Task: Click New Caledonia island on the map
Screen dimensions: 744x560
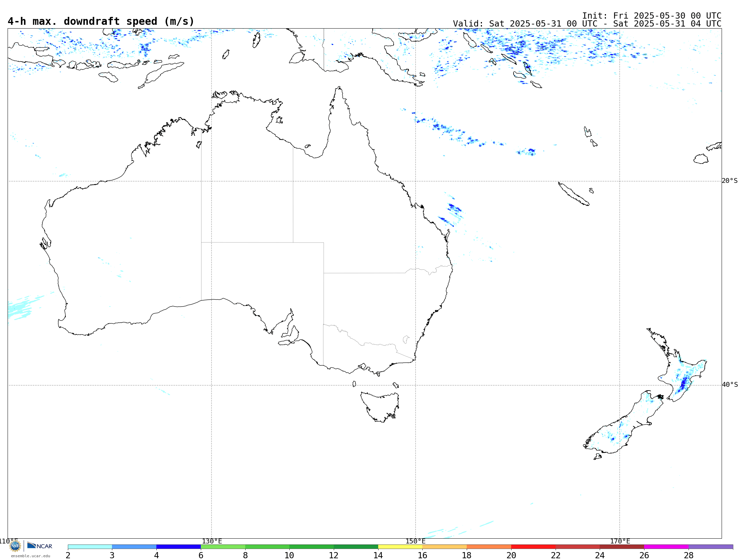Action: point(573,194)
